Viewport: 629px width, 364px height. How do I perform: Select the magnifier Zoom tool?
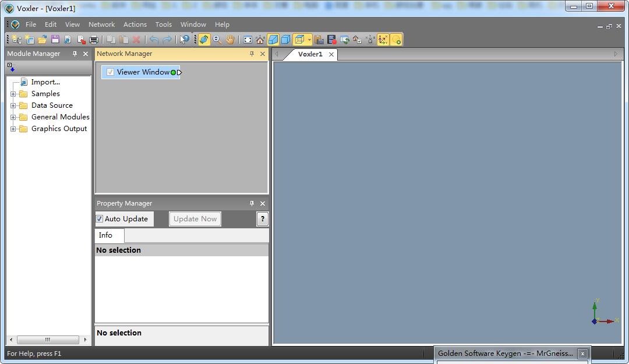point(217,40)
